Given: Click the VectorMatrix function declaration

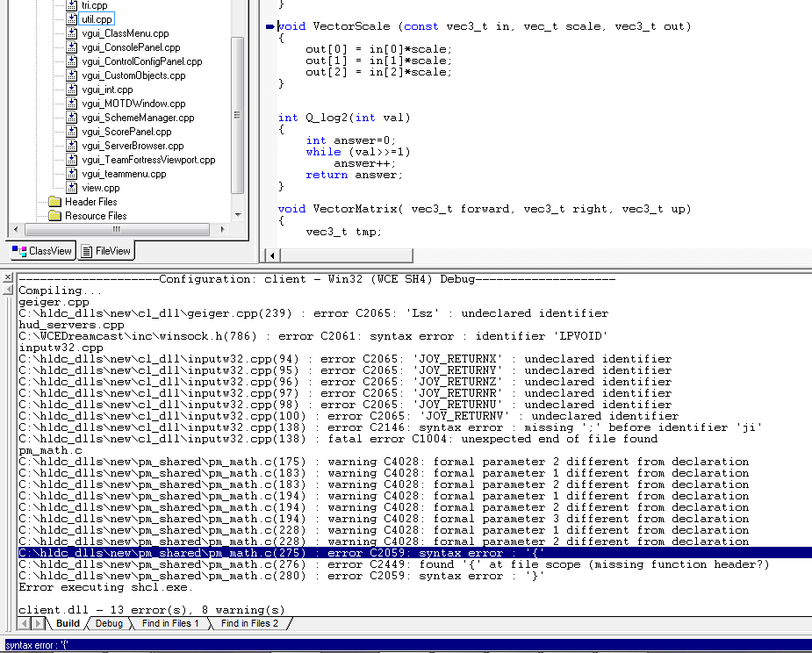Looking at the screenshot, I should coord(485,209).
